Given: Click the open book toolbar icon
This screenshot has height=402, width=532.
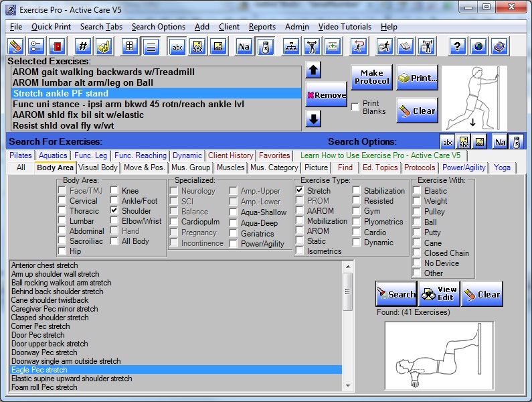Looking at the screenshot, I should coord(406,46).
